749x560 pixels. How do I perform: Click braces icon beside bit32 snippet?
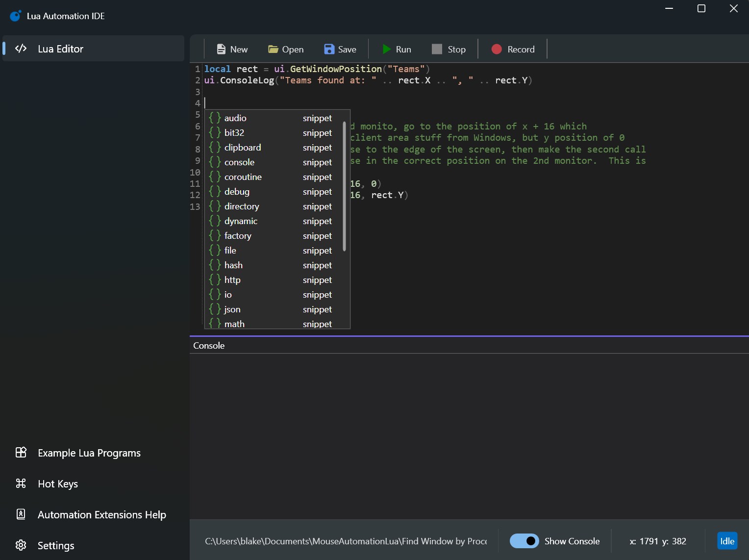pyautogui.click(x=215, y=132)
